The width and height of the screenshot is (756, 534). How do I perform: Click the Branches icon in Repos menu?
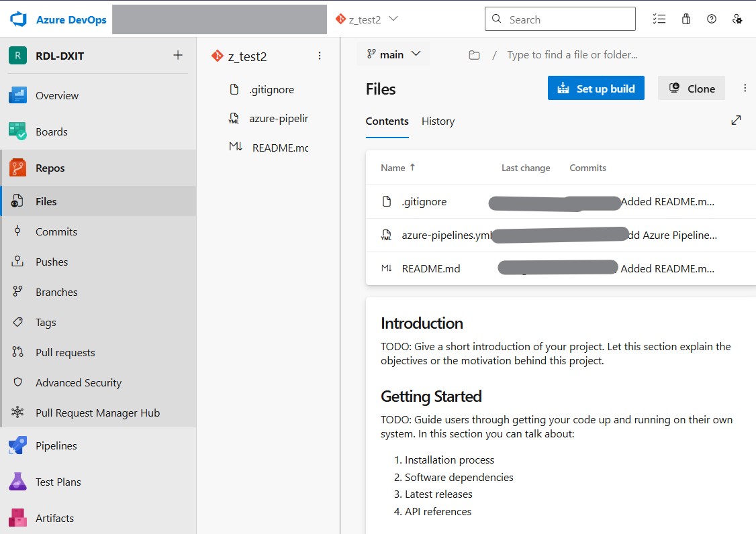17,292
